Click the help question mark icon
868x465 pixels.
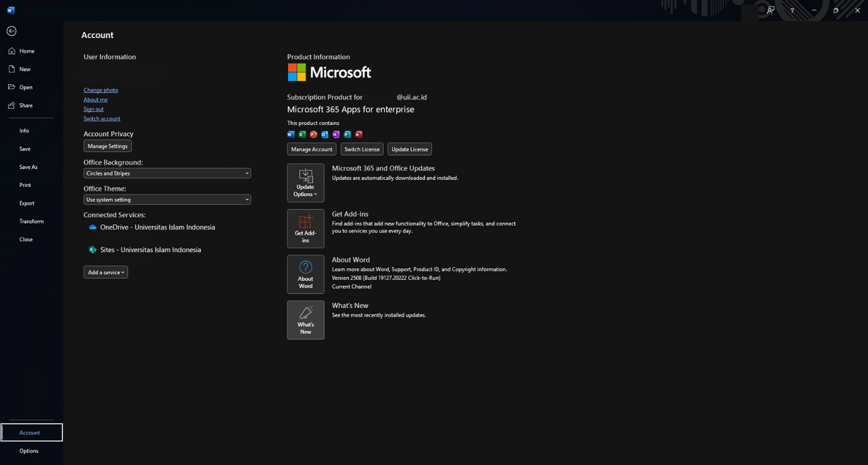[792, 11]
